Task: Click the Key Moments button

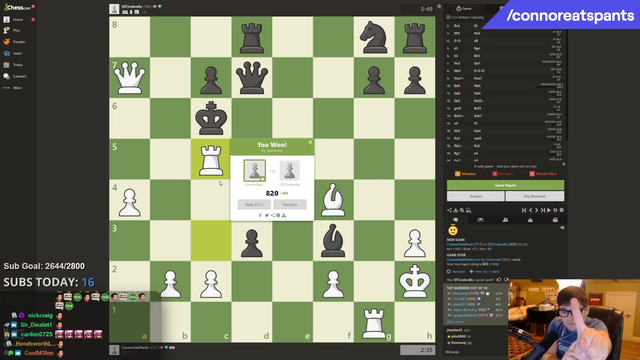Action: tap(535, 196)
